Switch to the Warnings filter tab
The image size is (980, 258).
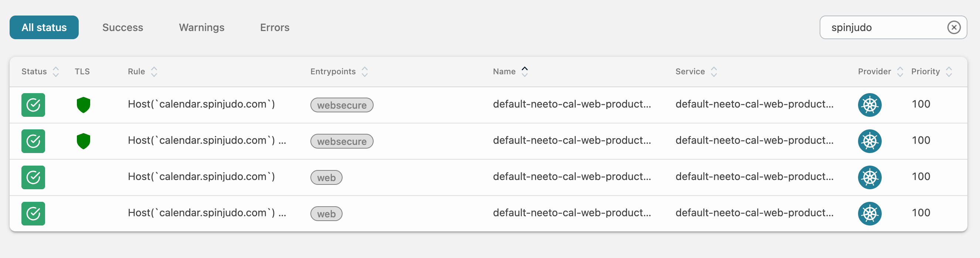202,27
